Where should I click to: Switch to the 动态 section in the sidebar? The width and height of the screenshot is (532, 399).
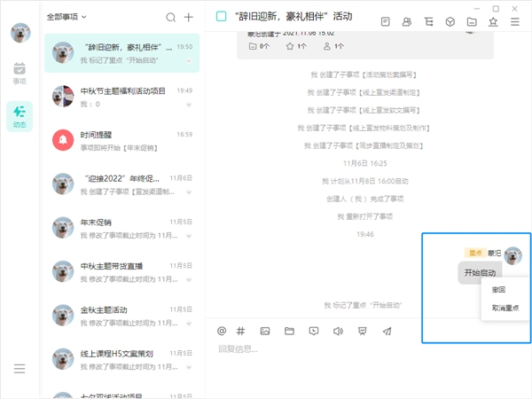tap(20, 116)
